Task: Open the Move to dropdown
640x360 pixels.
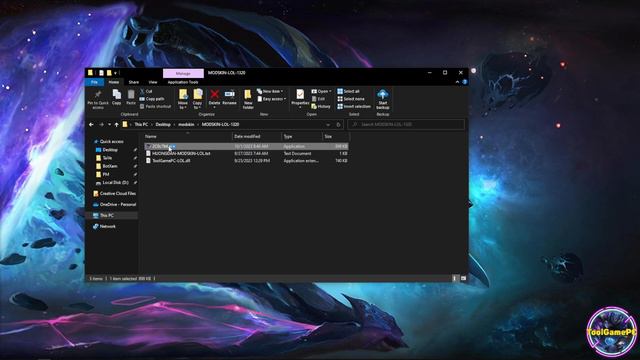Action: pos(183,99)
